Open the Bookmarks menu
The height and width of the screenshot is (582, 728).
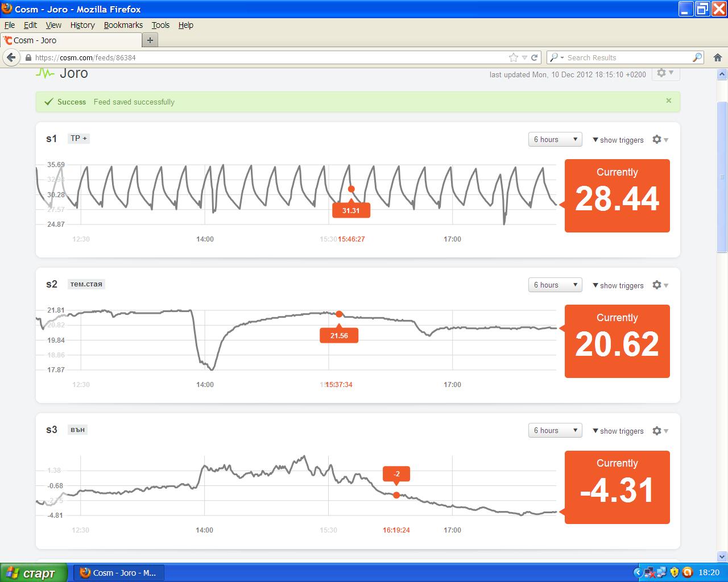point(123,25)
